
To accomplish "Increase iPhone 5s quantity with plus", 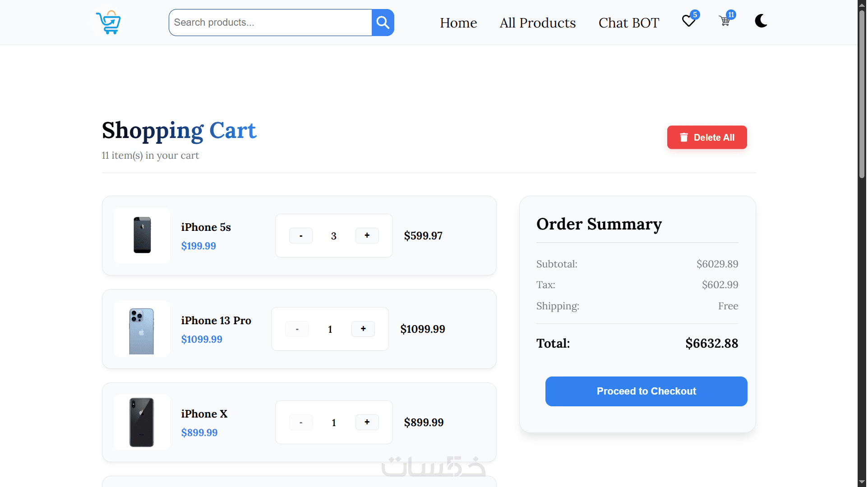I will pyautogui.click(x=367, y=235).
